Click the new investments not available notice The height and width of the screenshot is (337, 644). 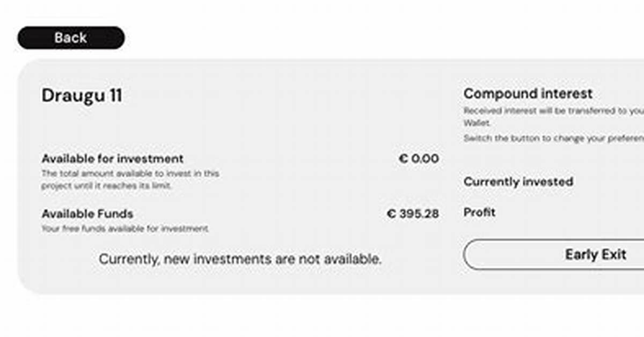pyautogui.click(x=240, y=259)
